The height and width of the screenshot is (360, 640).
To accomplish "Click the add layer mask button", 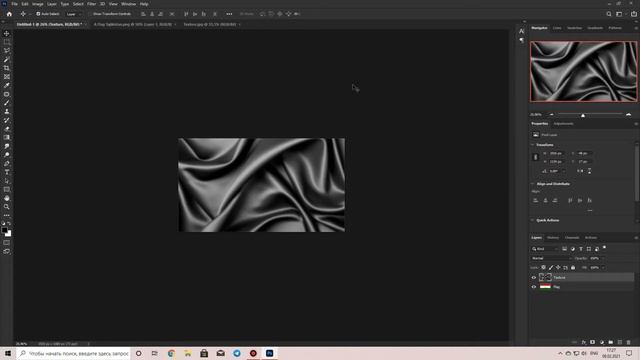I will pyautogui.click(x=592, y=342).
